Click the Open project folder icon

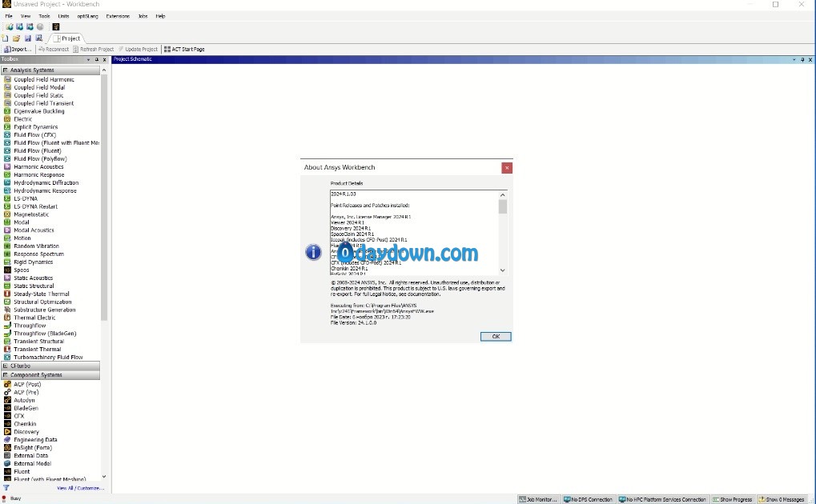(16, 38)
